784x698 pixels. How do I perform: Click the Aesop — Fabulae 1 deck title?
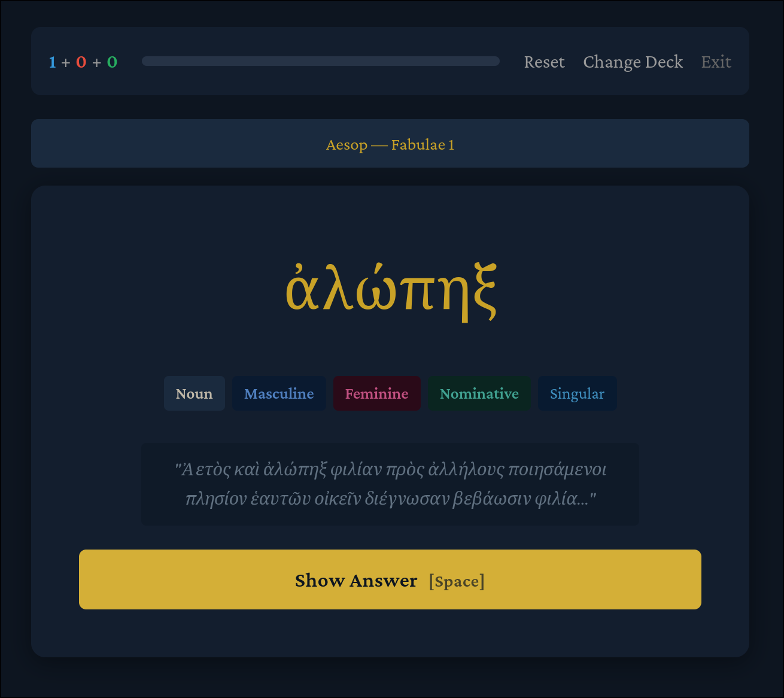(x=390, y=145)
